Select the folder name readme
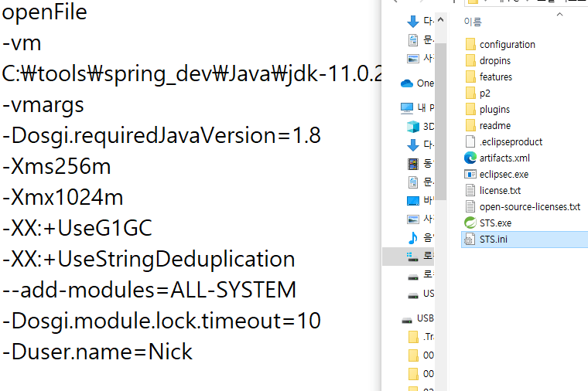The height and width of the screenshot is (391, 588). click(x=495, y=125)
